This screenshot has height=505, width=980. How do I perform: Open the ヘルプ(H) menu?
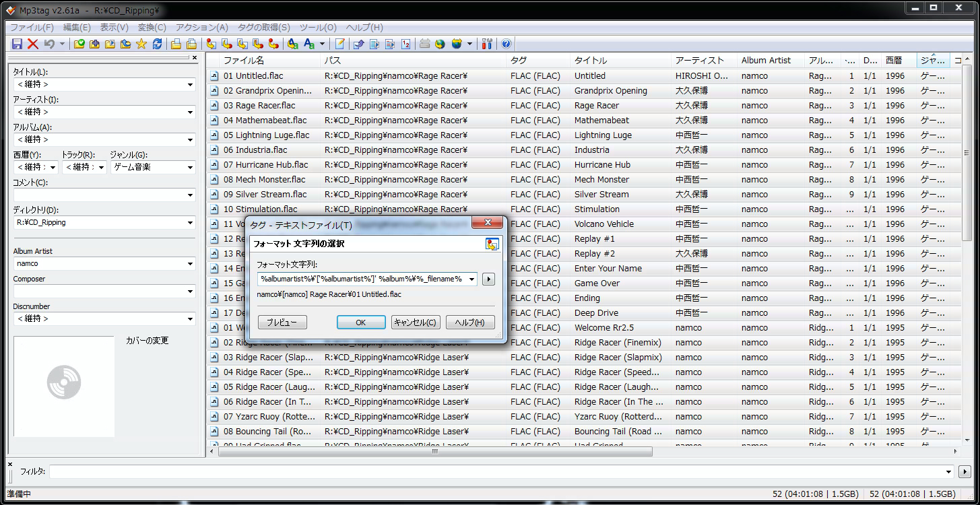coord(364,28)
